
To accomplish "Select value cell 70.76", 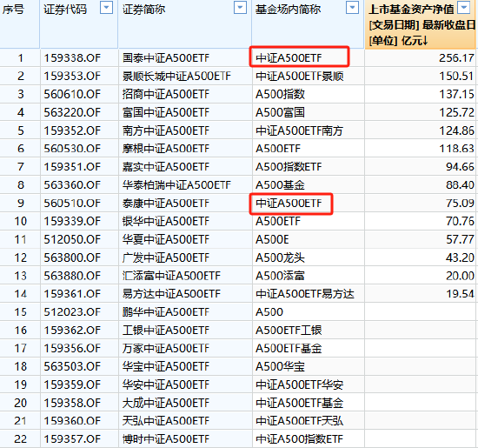I will click(x=421, y=221).
